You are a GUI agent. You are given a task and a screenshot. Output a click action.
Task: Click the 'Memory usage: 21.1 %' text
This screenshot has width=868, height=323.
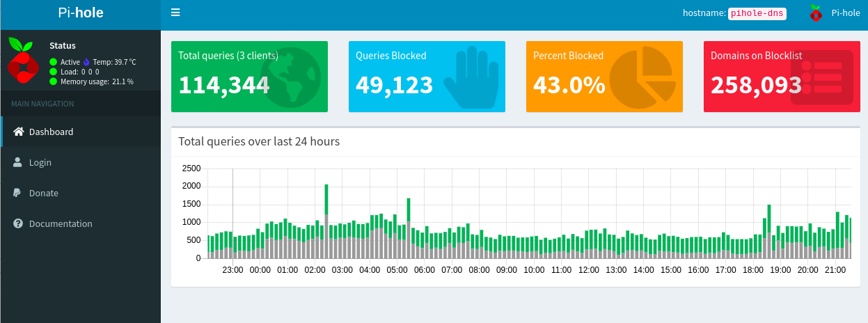[97, 81]
